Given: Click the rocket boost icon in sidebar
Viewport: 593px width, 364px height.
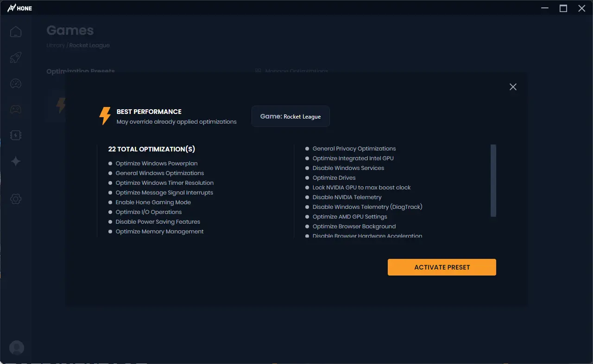Looking at the screenshot, I should click(x=16, y=58).
